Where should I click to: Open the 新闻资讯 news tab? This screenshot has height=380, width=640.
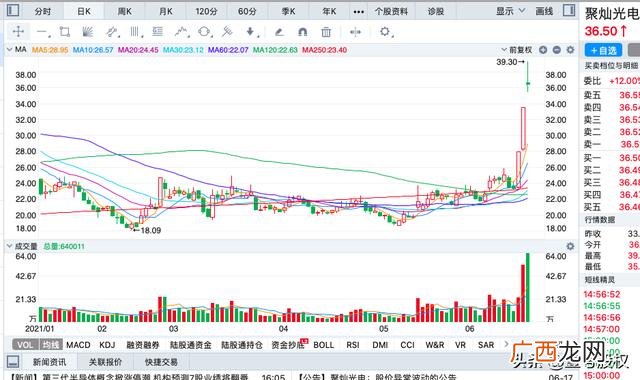coord(49,362)
